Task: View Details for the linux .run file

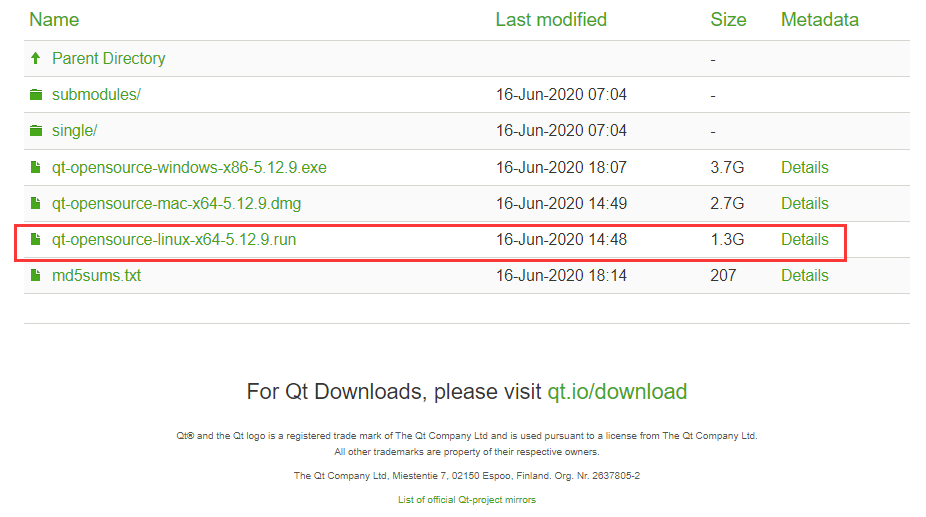Action: click(804, 240)
